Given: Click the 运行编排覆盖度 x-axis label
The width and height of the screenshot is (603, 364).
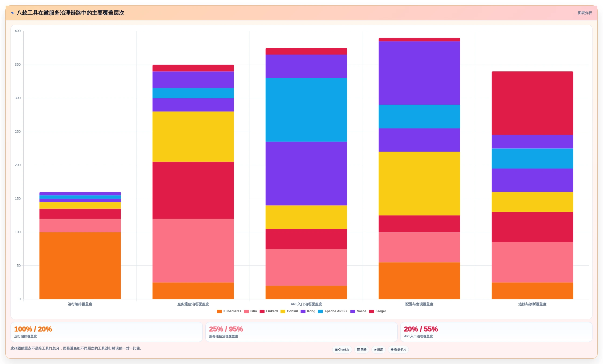Looking at the screenshot, I should tap(80, 304).
